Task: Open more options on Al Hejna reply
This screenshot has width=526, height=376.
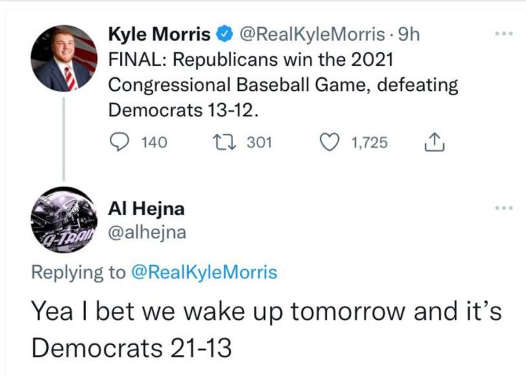Action: 504,208
